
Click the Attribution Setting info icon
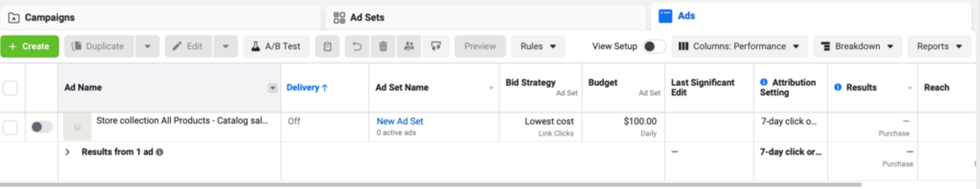coord(764,82)
